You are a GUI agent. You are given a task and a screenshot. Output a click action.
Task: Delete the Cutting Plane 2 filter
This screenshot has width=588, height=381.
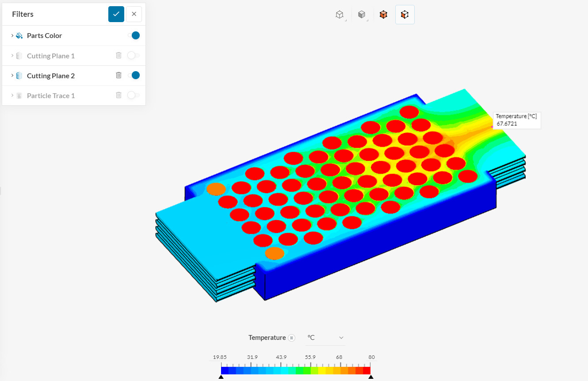(118, 75)
